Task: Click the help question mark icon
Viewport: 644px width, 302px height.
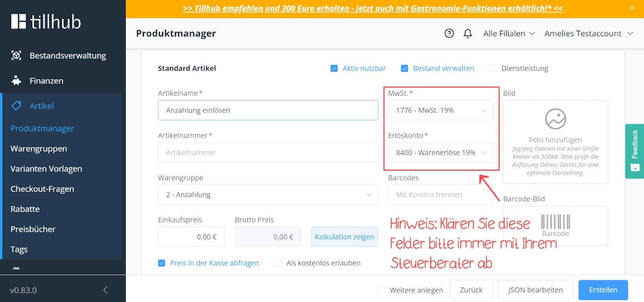Action: [449, 33]
